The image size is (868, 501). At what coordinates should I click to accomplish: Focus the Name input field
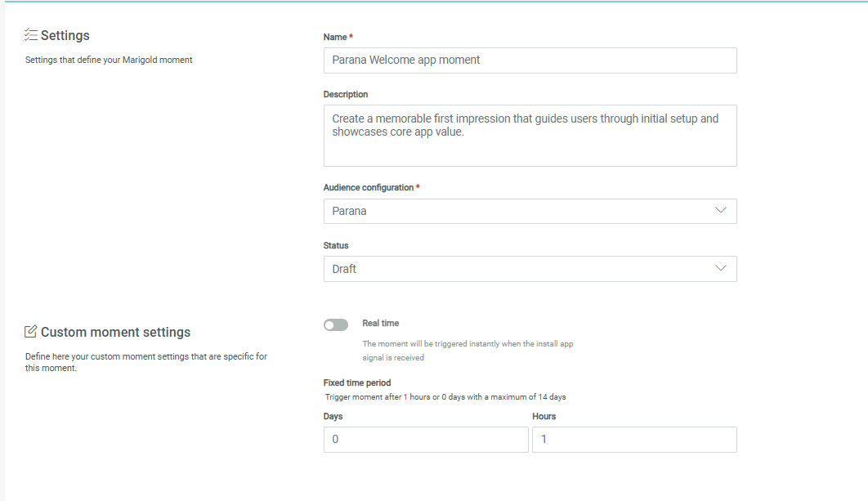(x=530, y=60)
